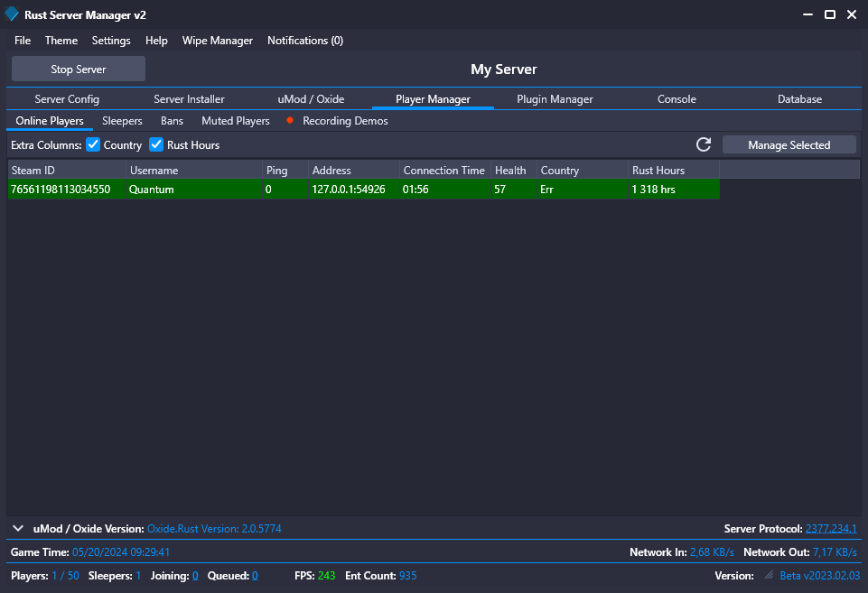Open the Sleepers sub-tab
The width and height of the screenshot is (868, 593).
click(122, 121)
